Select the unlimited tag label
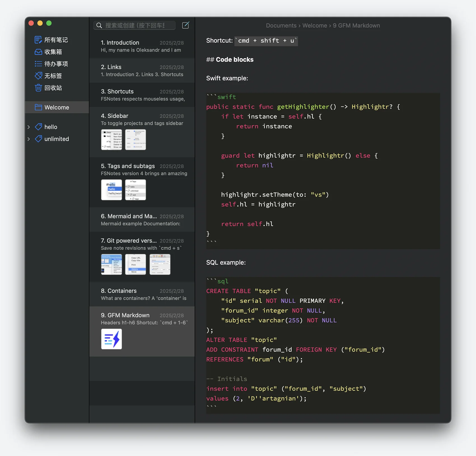 click(57, 139)
